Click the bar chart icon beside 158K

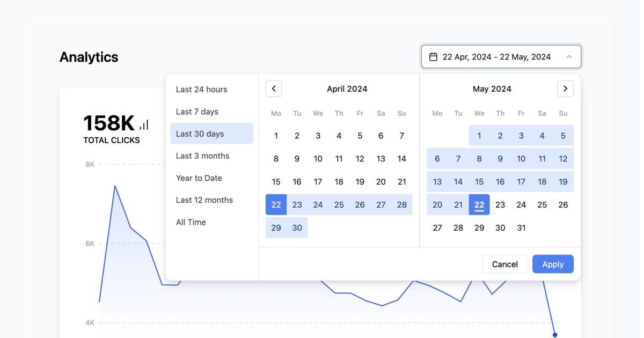tap(144, 125)
